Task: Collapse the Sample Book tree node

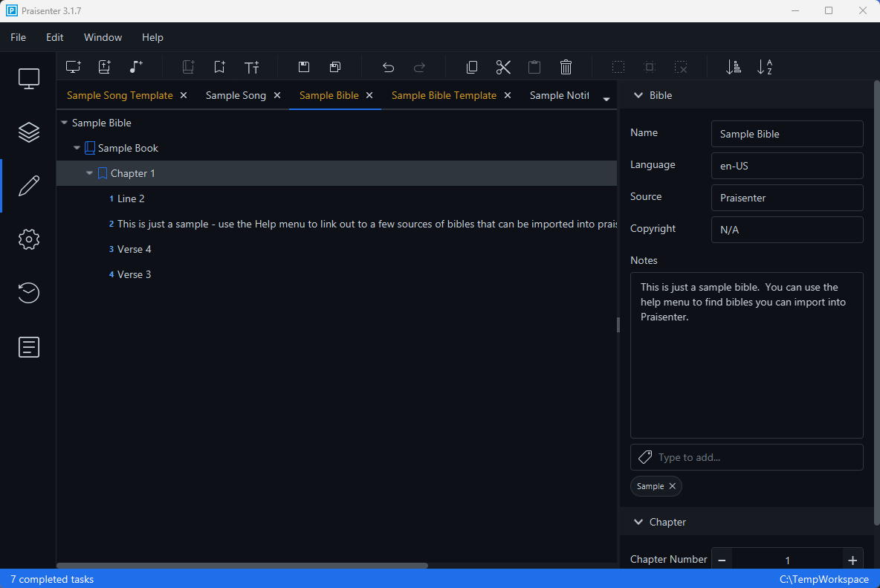Action: point(77,148)
